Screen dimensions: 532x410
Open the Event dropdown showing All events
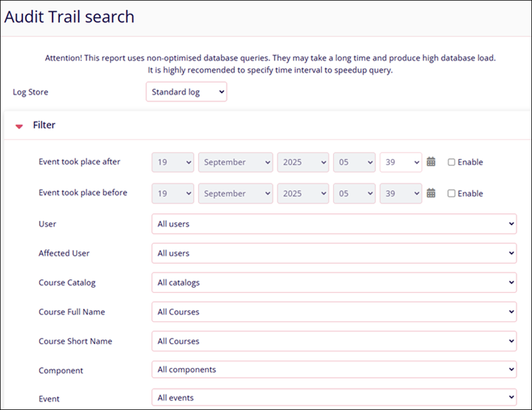[334, 398]
